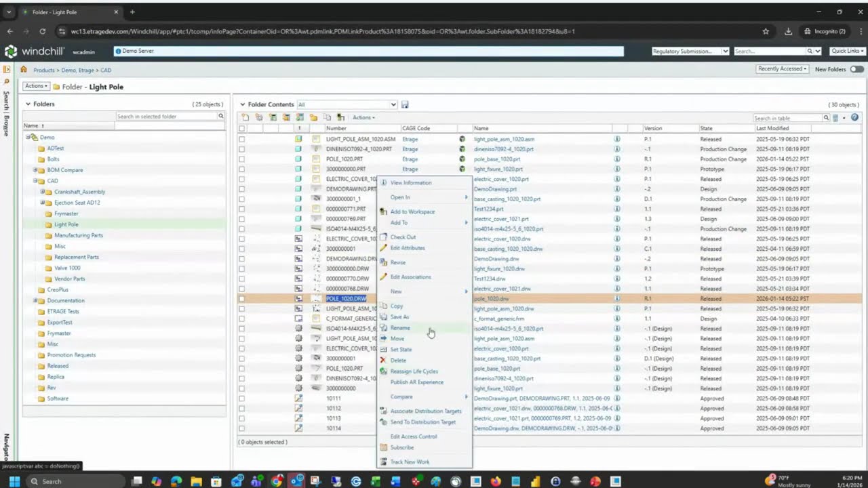Select Set State in the context menu

(x=401, y=350)
